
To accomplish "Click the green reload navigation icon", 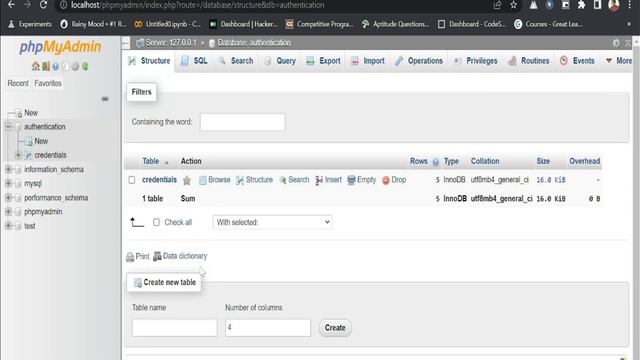I will pyautogui.click(x=85, y=67).
